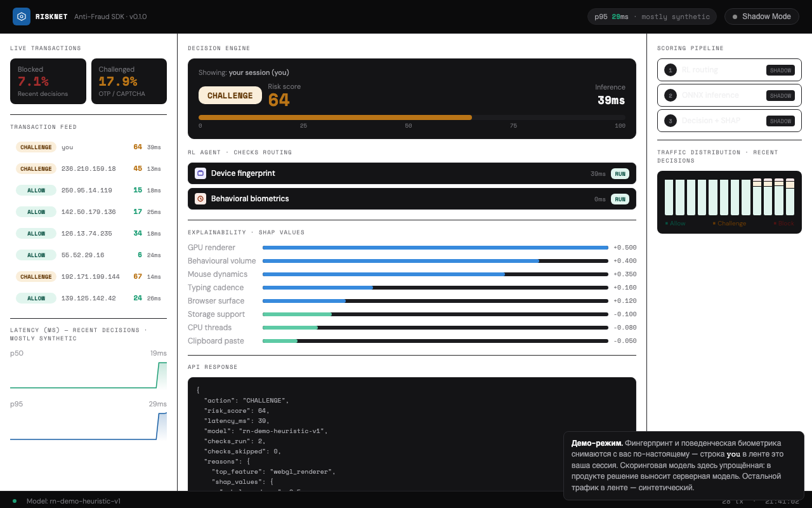Click the GPU renderer SHAP bar
This screenshot has width=812, height=508.
tap(435, 248)
